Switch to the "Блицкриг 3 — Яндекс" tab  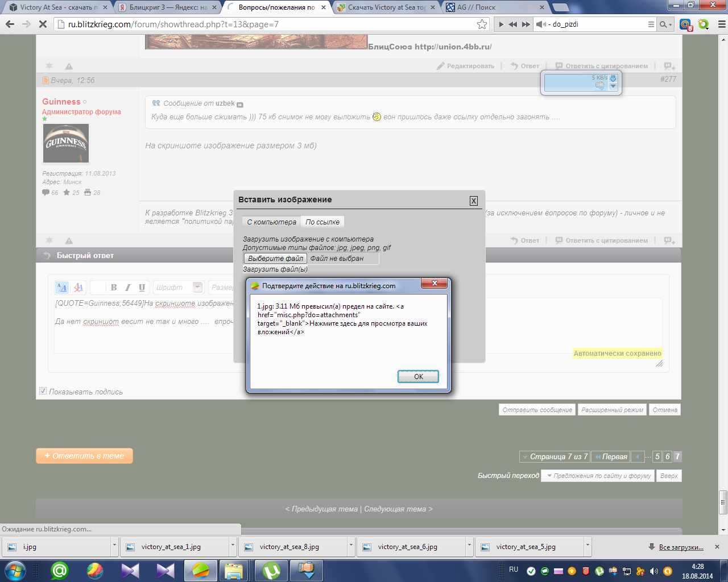pos(168,7)
